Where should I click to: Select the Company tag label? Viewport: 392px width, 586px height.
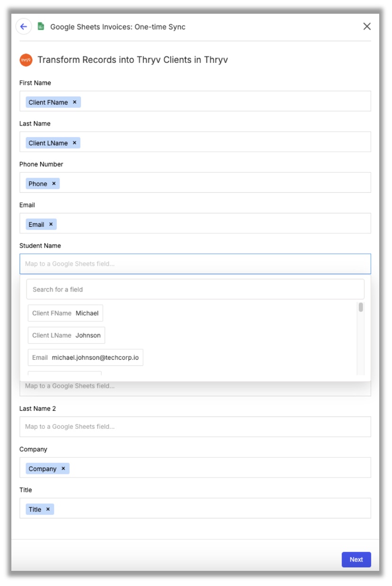[43, 469]
